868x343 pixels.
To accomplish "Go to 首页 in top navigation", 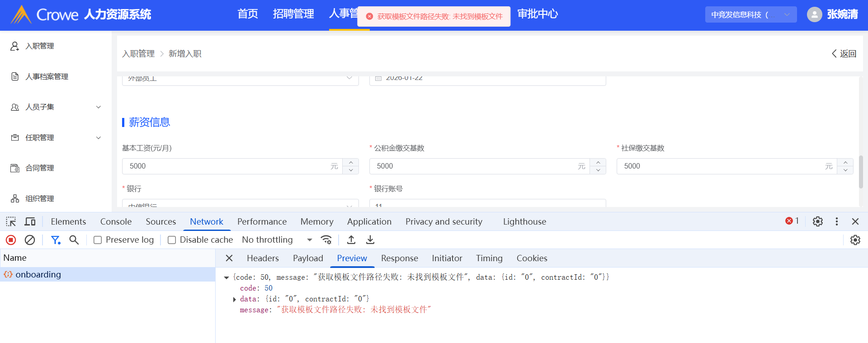I will (x=248, y=14).
